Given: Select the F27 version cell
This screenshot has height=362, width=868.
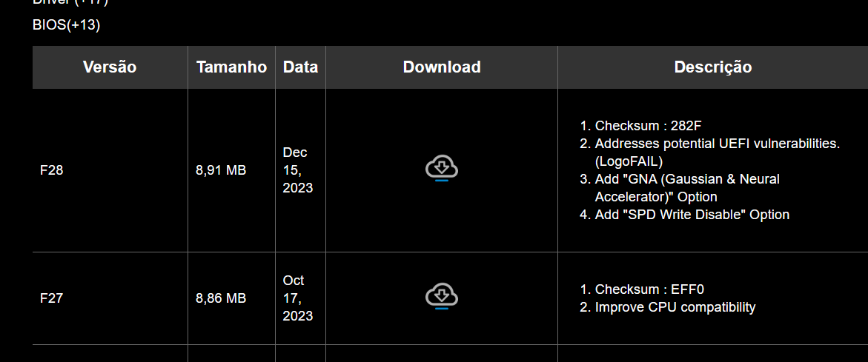Looking at the screenshot, I should pyautogui.click(x=51, y=298).
